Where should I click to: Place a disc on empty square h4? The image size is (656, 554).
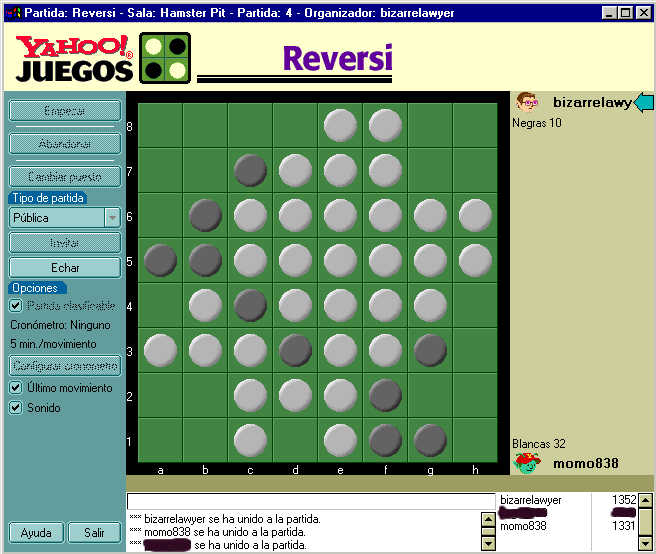pos(475,306)
